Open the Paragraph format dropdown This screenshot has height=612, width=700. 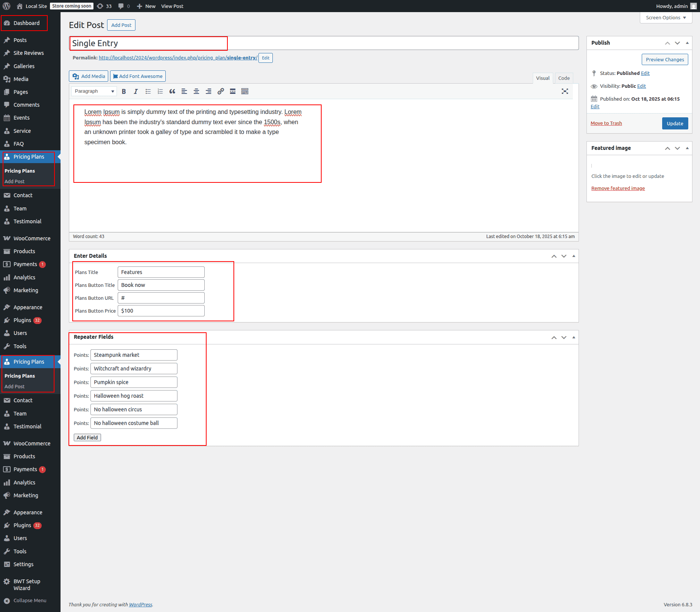(x=94, y=91)
